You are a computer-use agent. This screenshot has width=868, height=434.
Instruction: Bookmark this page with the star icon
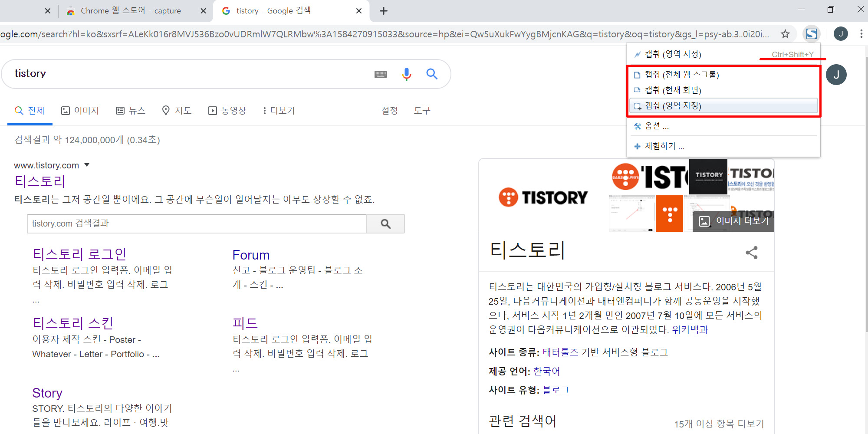[785, 34]
